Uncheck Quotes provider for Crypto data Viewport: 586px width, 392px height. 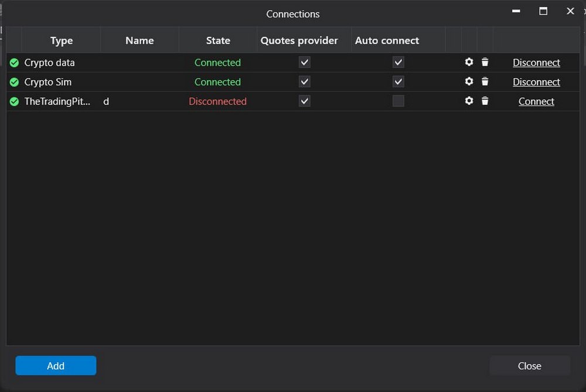point(304,62)
